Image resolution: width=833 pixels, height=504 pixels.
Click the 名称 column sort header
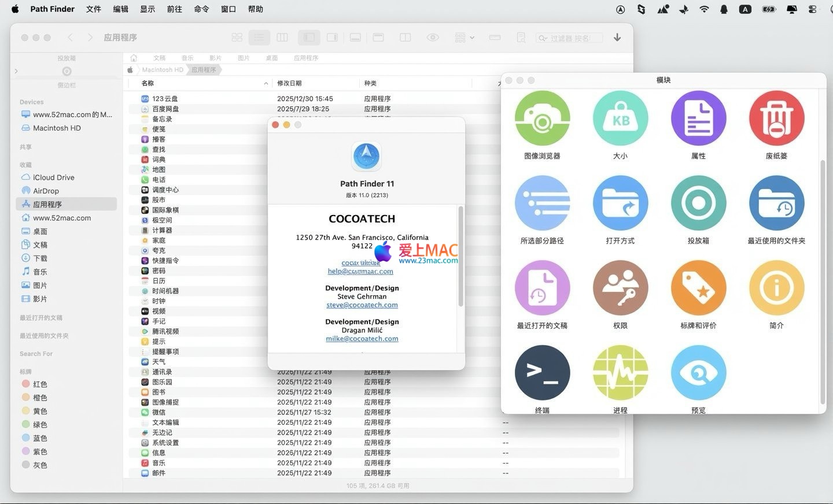point(148,83)
